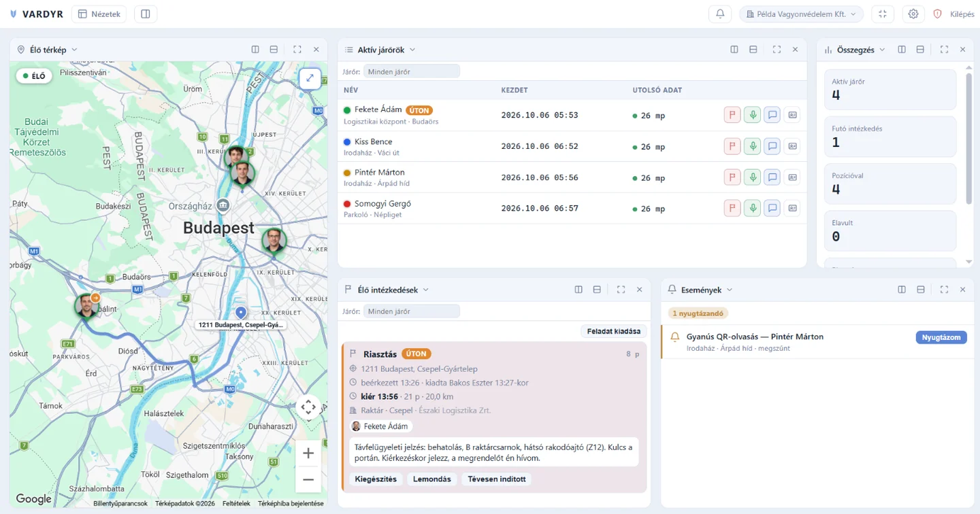This screenshot has width=980, height=514.
Task: Open chat with Fekete Ádám
Action: 772,115
